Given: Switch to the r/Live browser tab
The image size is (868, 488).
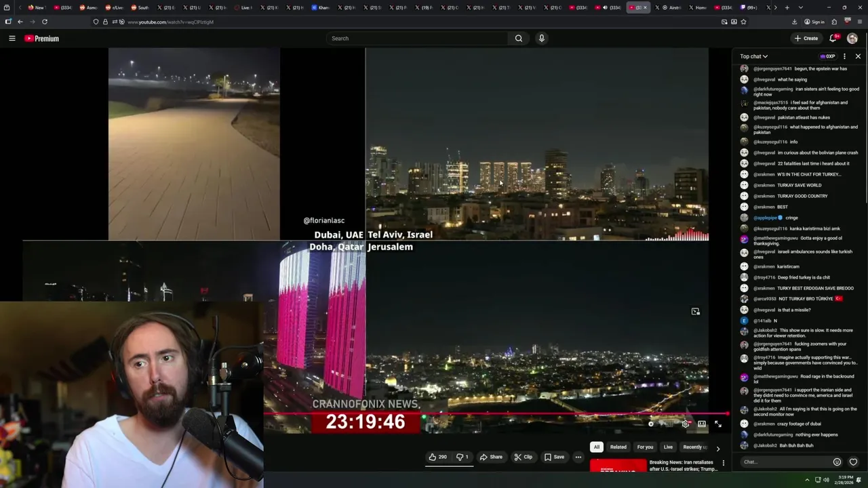Looking at the screenshot, I should tap(113, 7).
